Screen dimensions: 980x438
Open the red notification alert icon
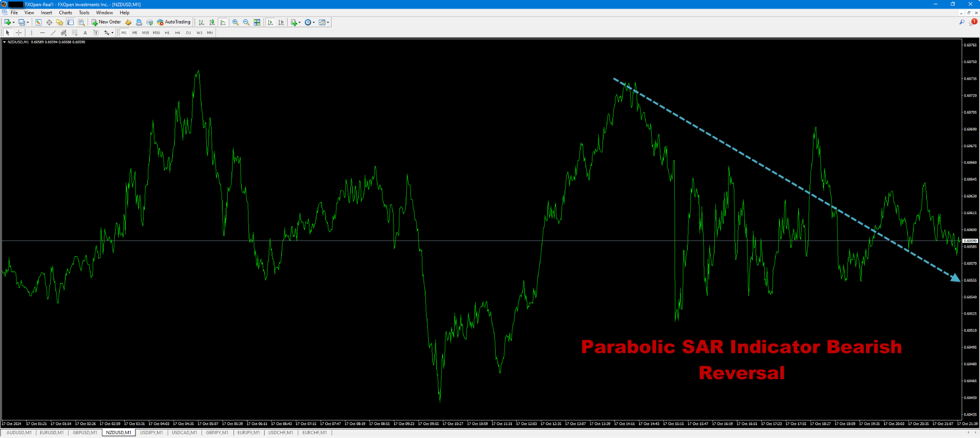(973, 22)
